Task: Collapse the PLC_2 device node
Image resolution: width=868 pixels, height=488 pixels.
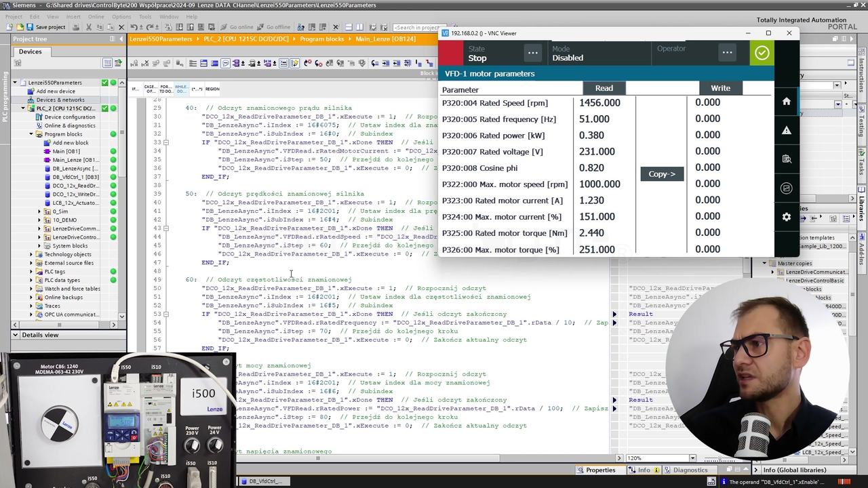Action: (x=23, y=108)
